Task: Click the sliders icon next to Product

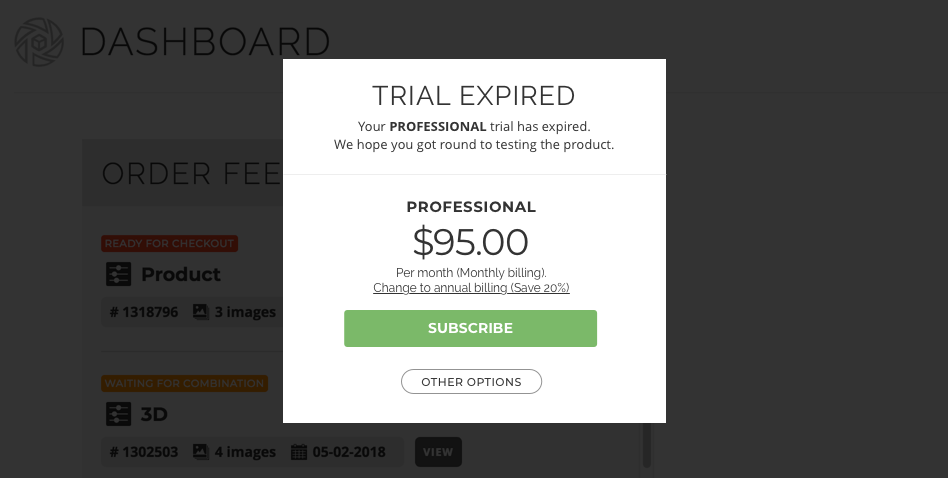Action: tap(118, 274)
